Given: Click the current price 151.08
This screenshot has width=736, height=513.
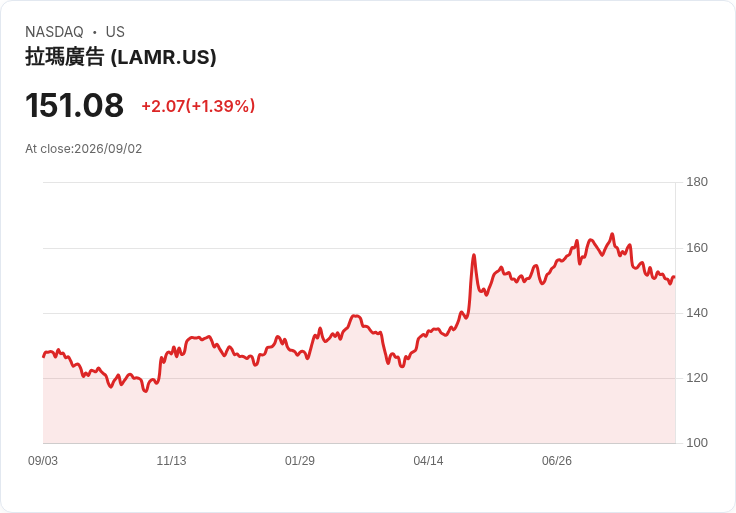Looking at the screenshot, I should [74, 105].
